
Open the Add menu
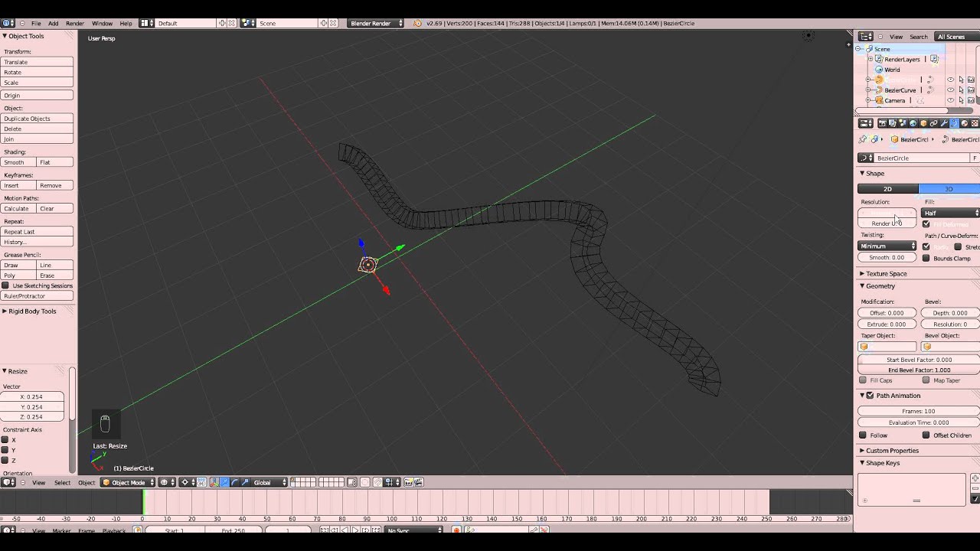point(53,23)
